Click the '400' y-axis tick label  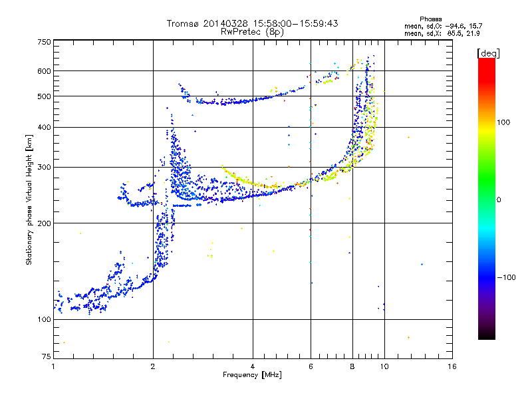(x=44, y=128)
